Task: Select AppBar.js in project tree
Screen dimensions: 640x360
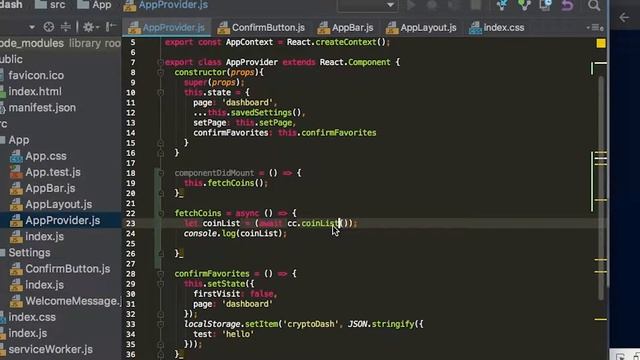Action: (x=50, y=188)
